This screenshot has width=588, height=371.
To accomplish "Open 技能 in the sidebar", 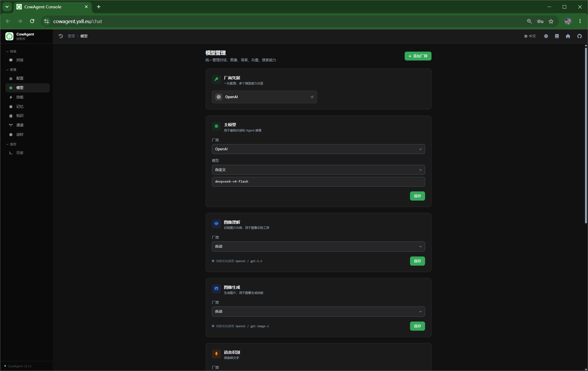I will (x=27, y=97).
